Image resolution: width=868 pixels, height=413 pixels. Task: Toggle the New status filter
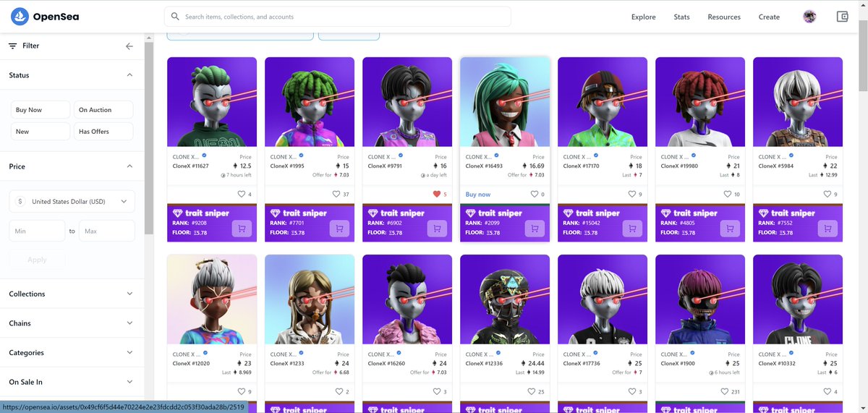(x=39, y=132)
